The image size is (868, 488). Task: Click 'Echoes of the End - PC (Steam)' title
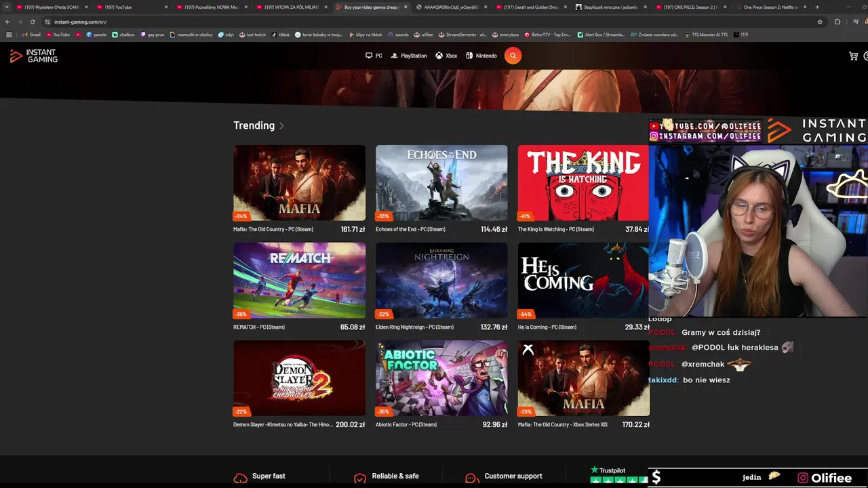coord(410,229)
